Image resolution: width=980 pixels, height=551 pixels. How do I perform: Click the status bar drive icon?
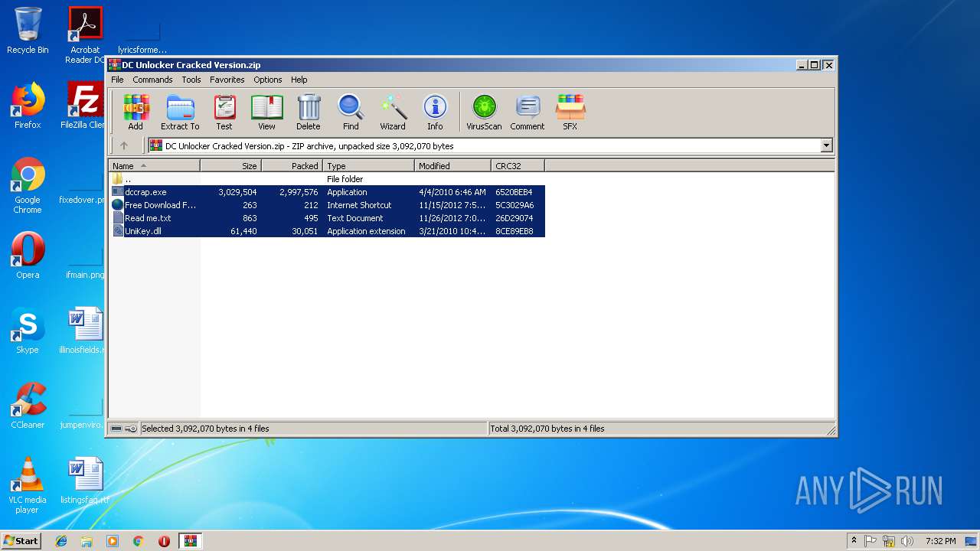pos(116,429)
